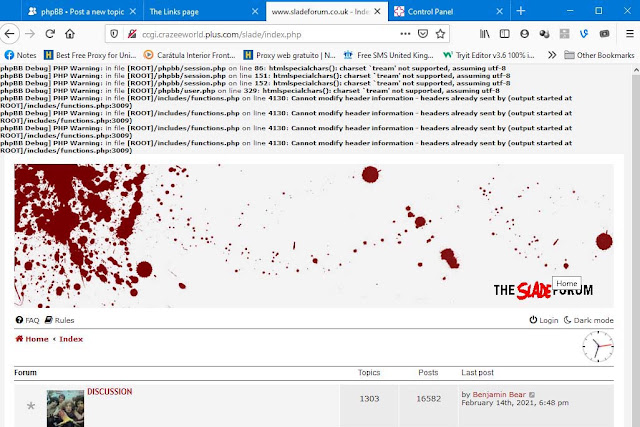Open the Other Bookmarks folder
The image size is (640, 427).
pyautogui.click(x=599, y=55)
